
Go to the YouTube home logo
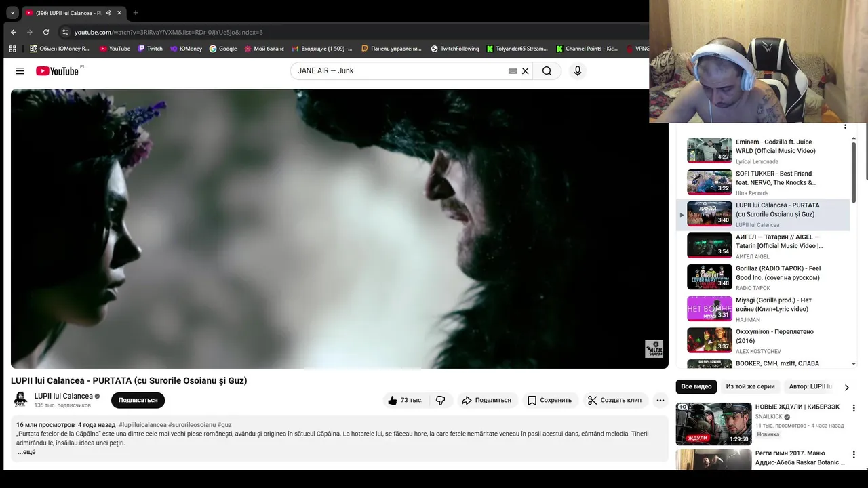(57, 71)
